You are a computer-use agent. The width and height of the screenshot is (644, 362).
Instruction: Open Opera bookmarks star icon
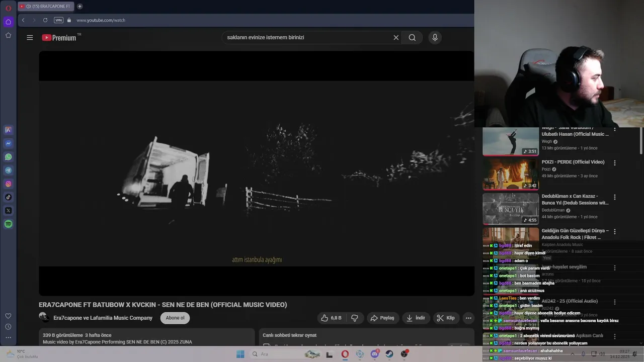pyautogui.click(x=8, y=35)
